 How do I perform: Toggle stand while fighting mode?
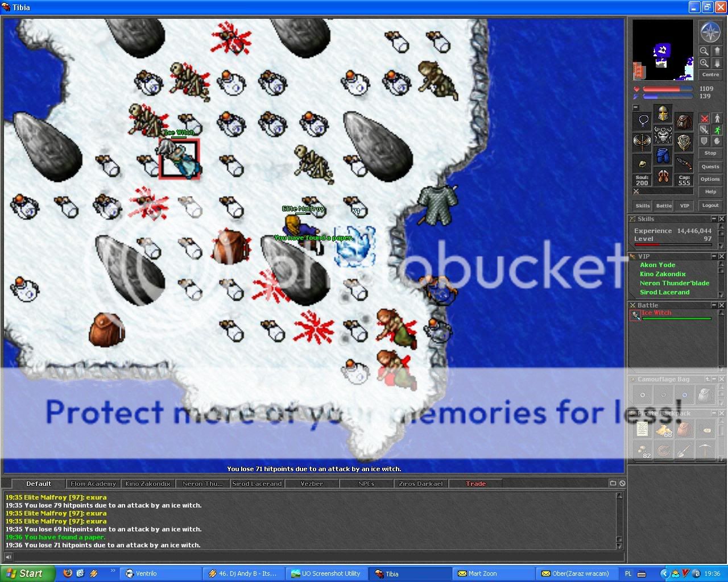click(x=717, y=119)
